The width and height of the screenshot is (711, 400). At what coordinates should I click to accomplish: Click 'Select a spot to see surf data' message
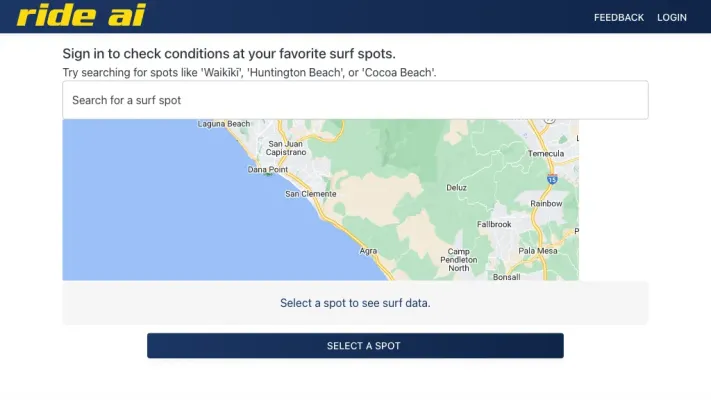(x=355, y=303)
